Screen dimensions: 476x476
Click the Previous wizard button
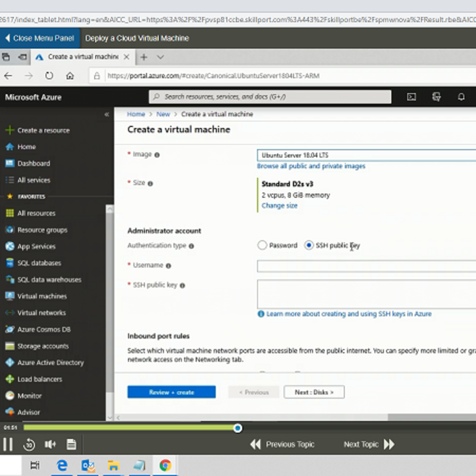254,392
